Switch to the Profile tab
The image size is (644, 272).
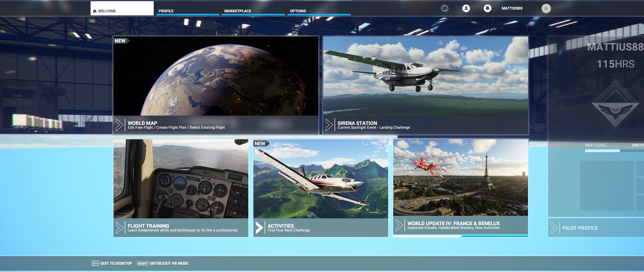(166, 11)
